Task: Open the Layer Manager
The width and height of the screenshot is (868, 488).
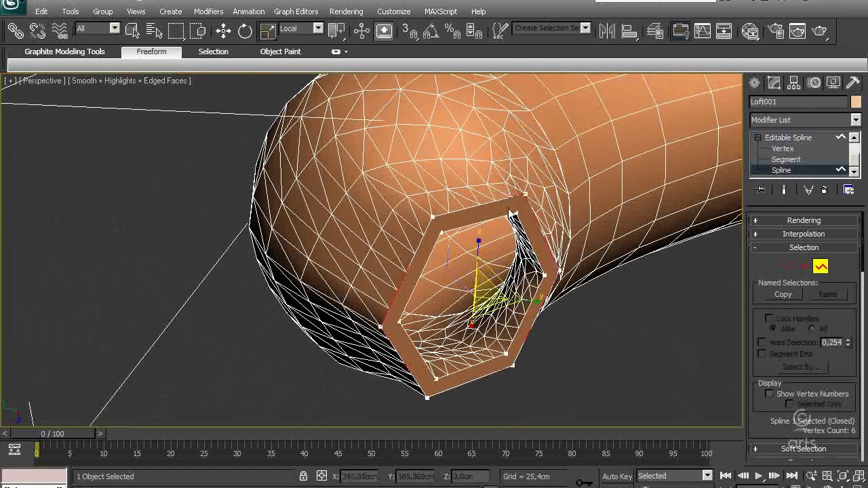Action: coord(655,30)
